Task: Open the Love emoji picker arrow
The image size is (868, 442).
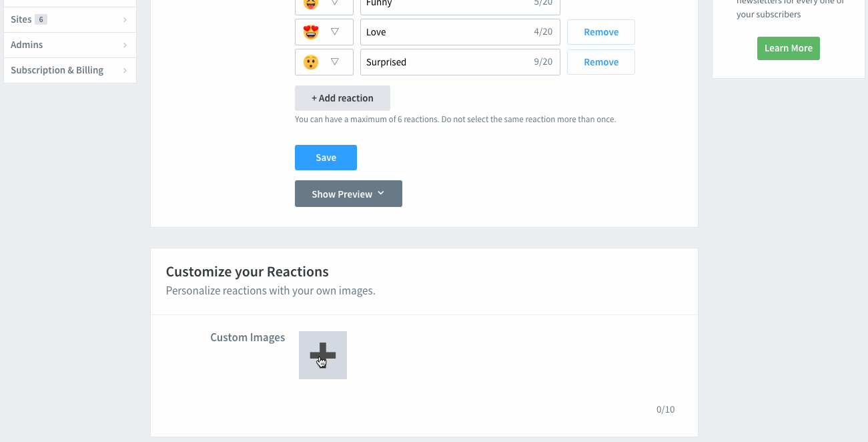Action: [x=334, y=31]
